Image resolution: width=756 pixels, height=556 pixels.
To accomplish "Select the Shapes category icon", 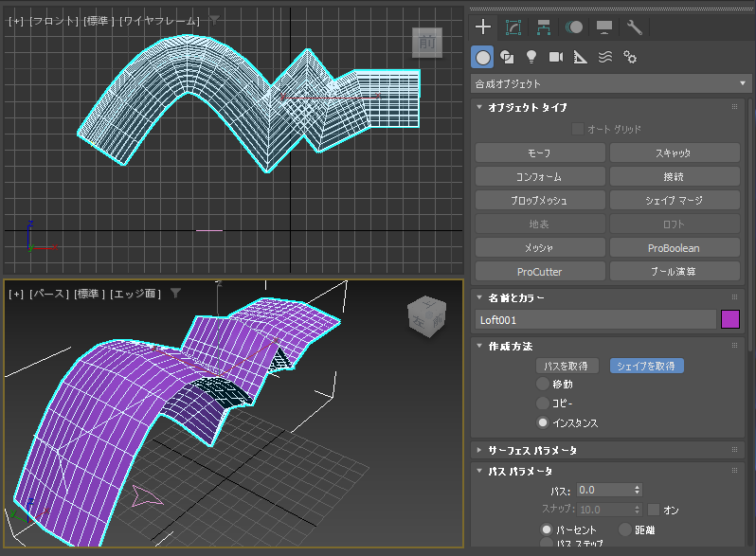I will pos(507,58).
